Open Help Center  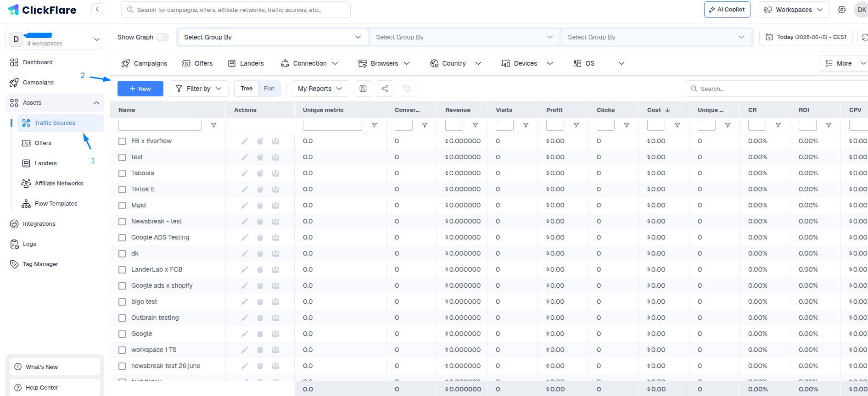click(55, 388)
